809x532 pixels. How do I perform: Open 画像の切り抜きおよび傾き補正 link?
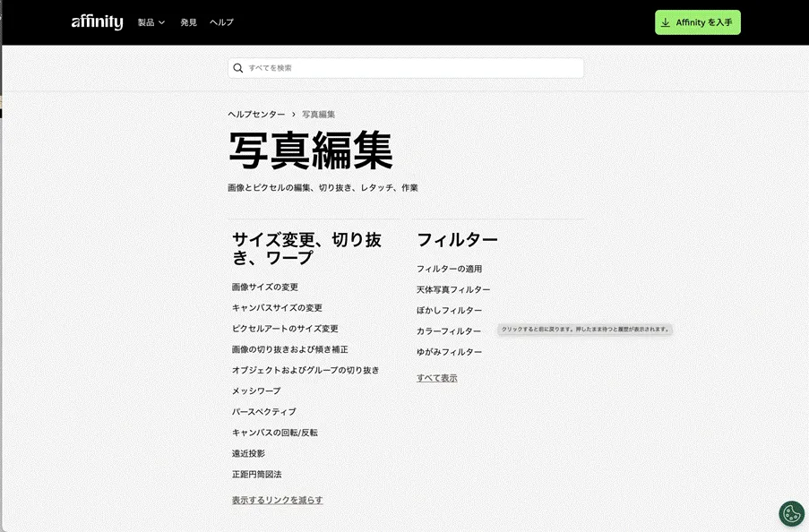(x=289, y=349)
